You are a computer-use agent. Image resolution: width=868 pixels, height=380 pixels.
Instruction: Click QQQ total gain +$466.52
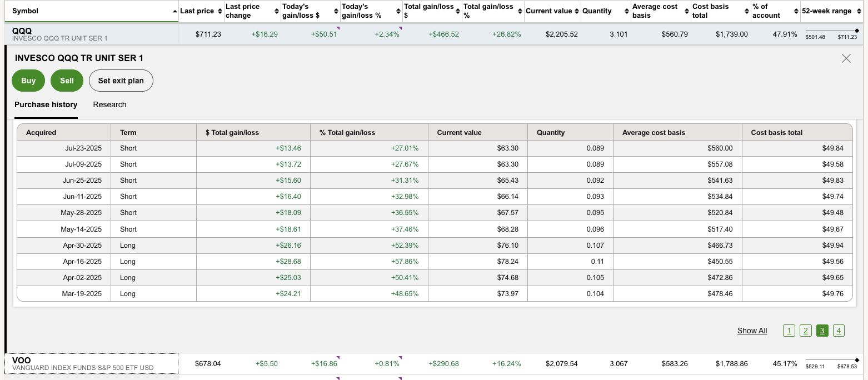tap(444, 34)
